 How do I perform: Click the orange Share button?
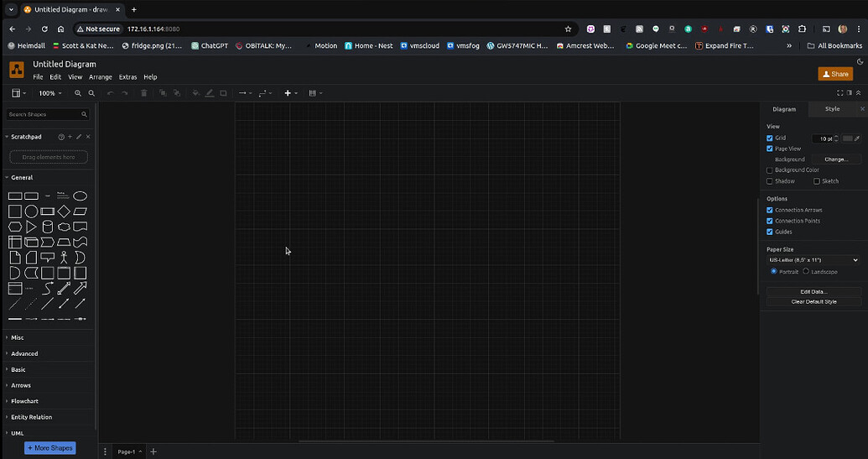coord(834,74)
